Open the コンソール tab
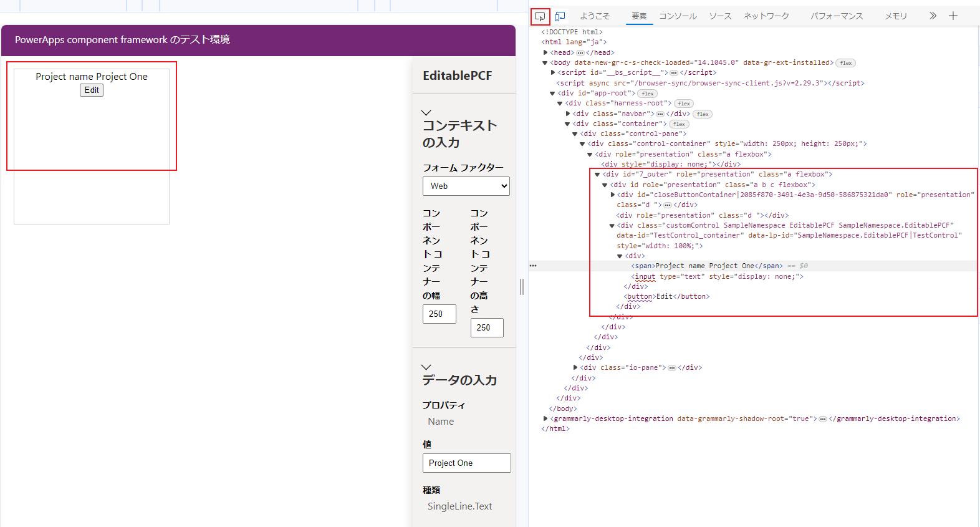This screenshot has height=527, width=980. pos(678,16)
